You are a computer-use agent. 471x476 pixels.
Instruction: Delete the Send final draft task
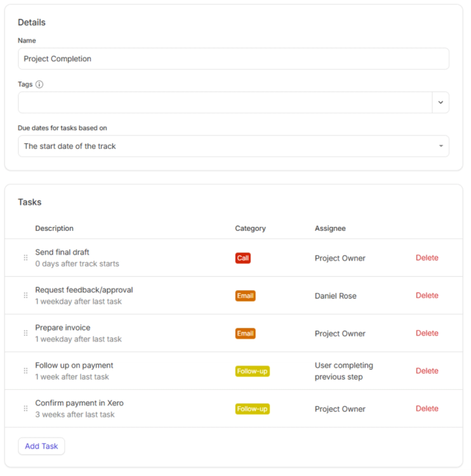point(427,258)
